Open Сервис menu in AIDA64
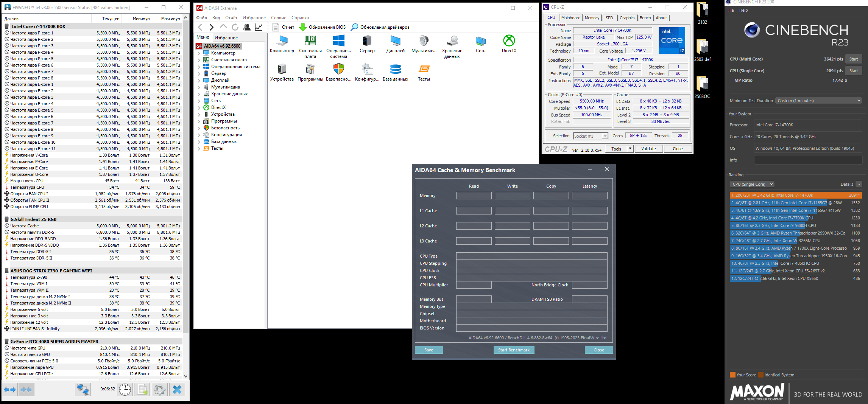This screenshot has height=404, width=868. tap(278, 18)
